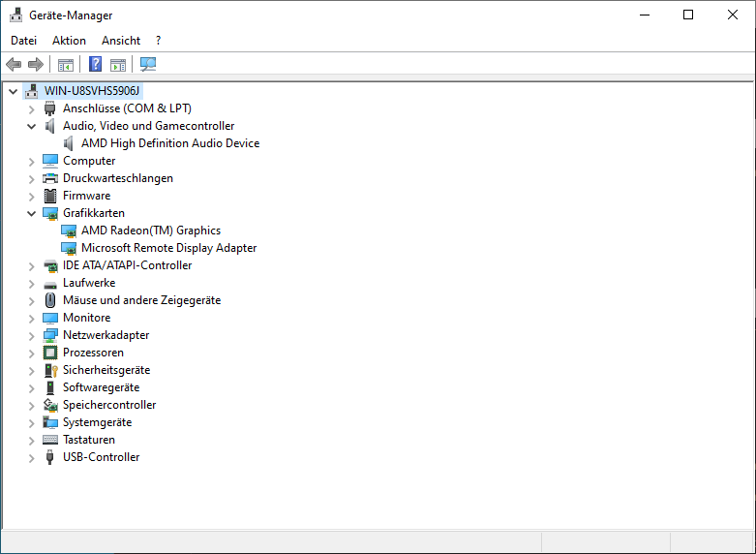
Task: Click the Computer category icon
Action: 50,161
